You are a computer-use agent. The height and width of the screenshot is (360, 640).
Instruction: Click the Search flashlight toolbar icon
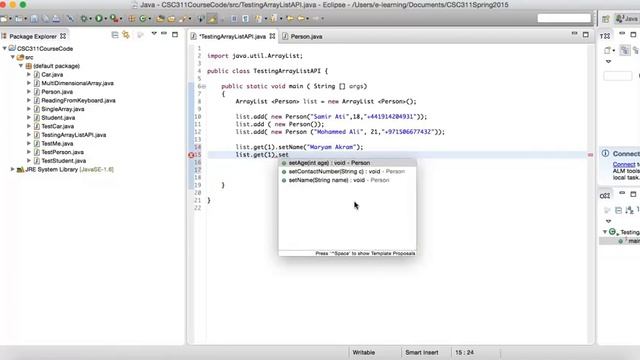click(183, 19)
